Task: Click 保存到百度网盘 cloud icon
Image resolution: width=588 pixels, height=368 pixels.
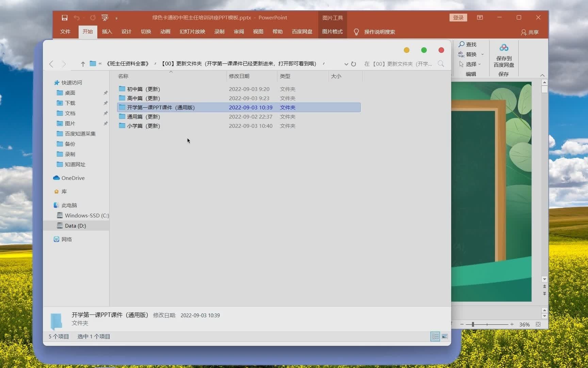Action: click(504, 48)
